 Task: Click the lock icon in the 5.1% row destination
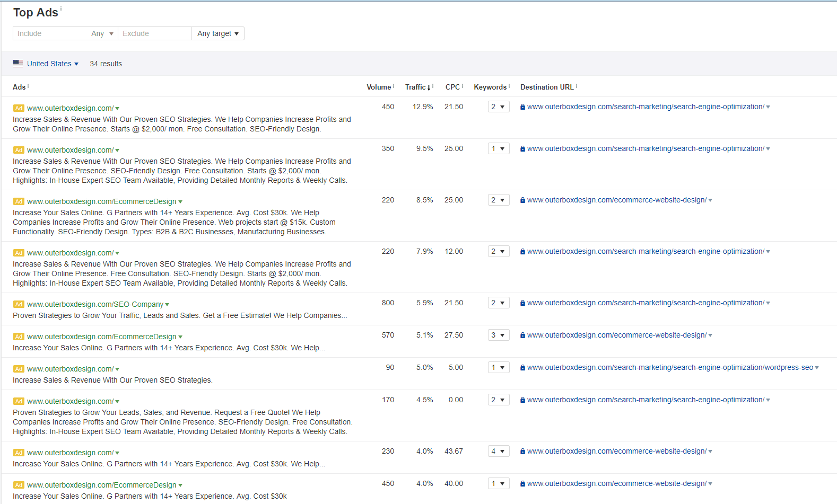coord(522,335)
